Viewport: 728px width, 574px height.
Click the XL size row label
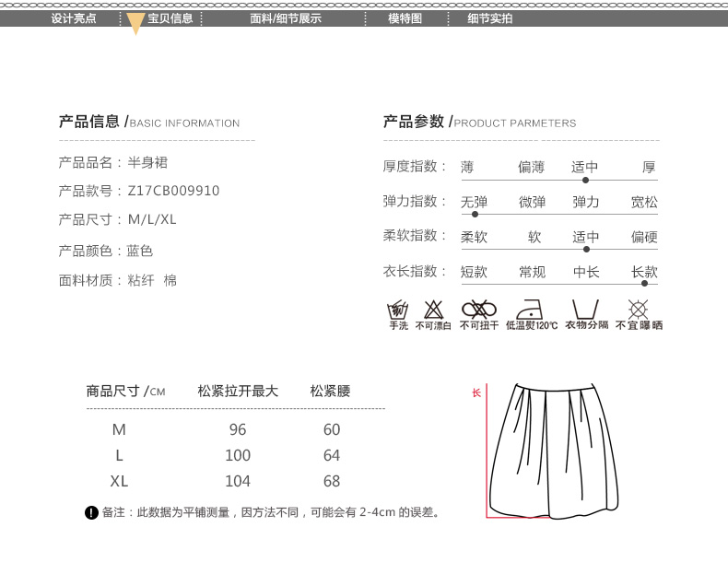tap(119, 481)
